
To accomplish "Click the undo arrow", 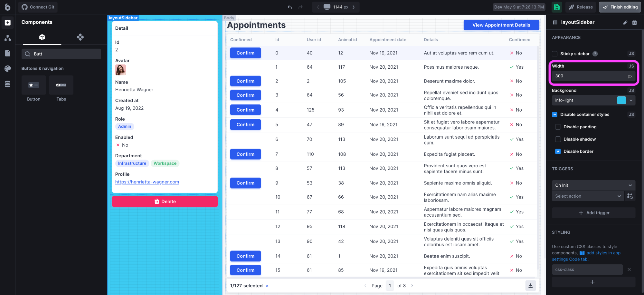I will pos(289,7).
